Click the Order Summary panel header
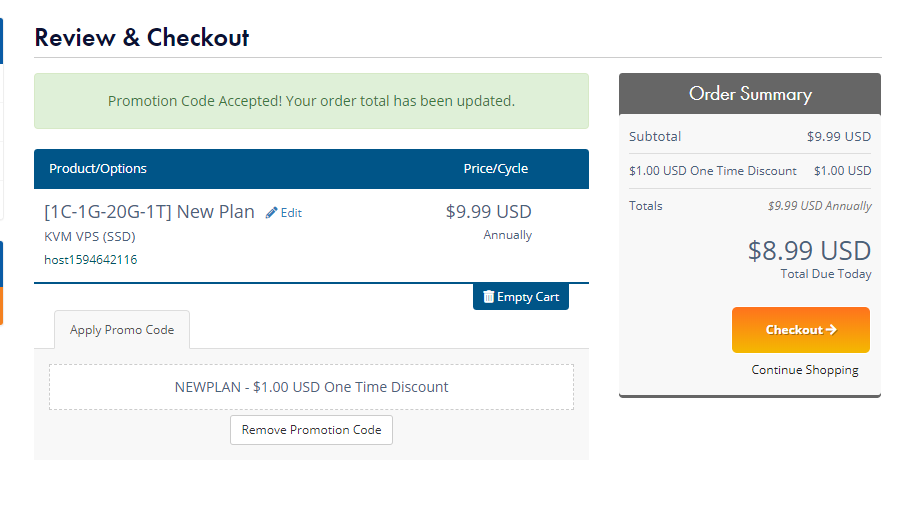The height and width of the screenshot is (528, 923). coord(750,94)
